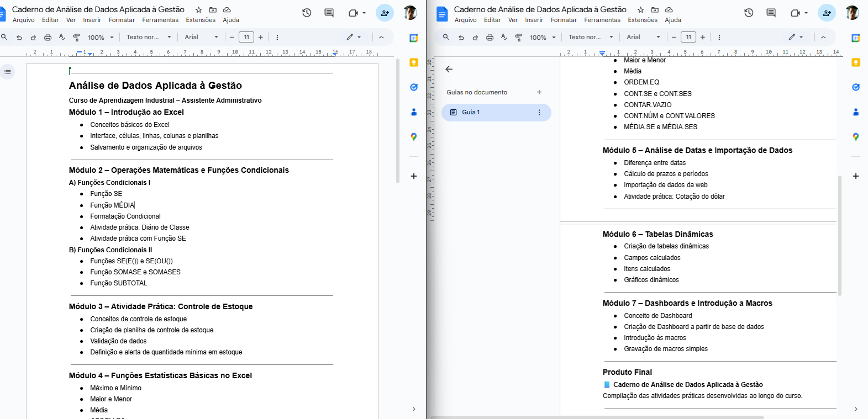Click document title in right window
The width and height of the screenshot is (868, 419).
tap(540, 9)
